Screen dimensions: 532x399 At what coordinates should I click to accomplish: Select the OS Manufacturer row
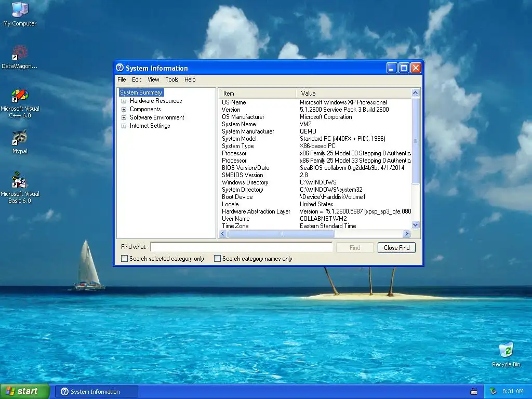[x=315, y=117]
